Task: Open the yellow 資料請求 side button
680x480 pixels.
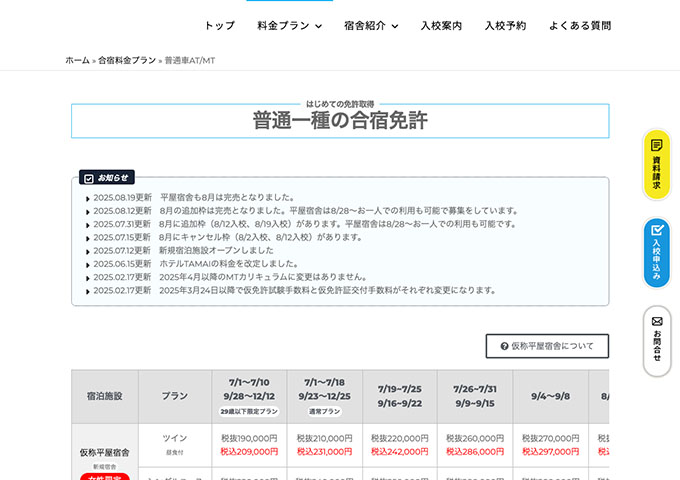Action: [x=656, y=166]
